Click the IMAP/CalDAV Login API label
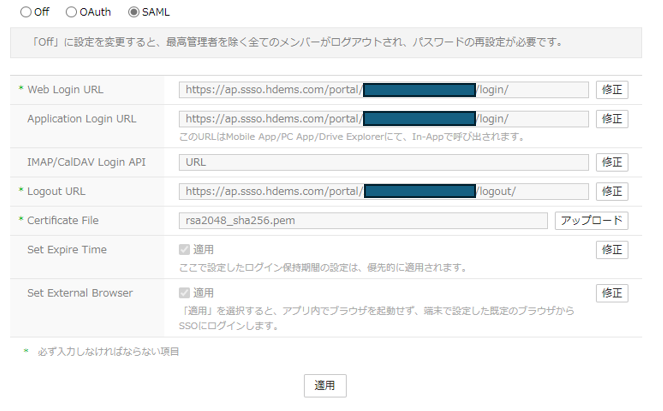This screenshot has height=411, width=663. point(86,162)
